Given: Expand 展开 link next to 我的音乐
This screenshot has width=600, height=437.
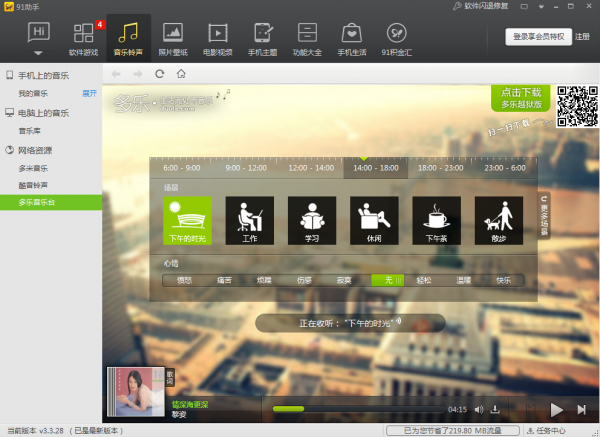Looking at the screenshot, I should (90, 93).
